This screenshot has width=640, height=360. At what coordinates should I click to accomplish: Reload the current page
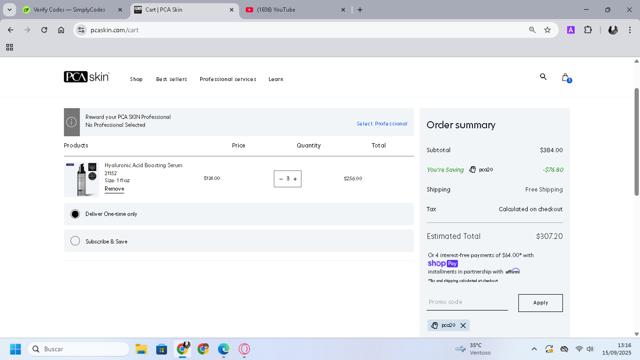tap(44, 30)
